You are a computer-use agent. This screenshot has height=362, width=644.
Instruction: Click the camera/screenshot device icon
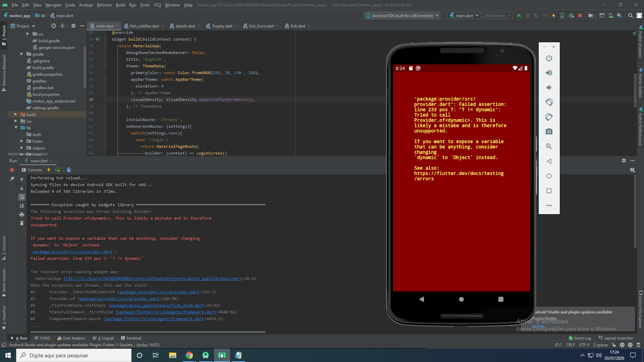549,132
